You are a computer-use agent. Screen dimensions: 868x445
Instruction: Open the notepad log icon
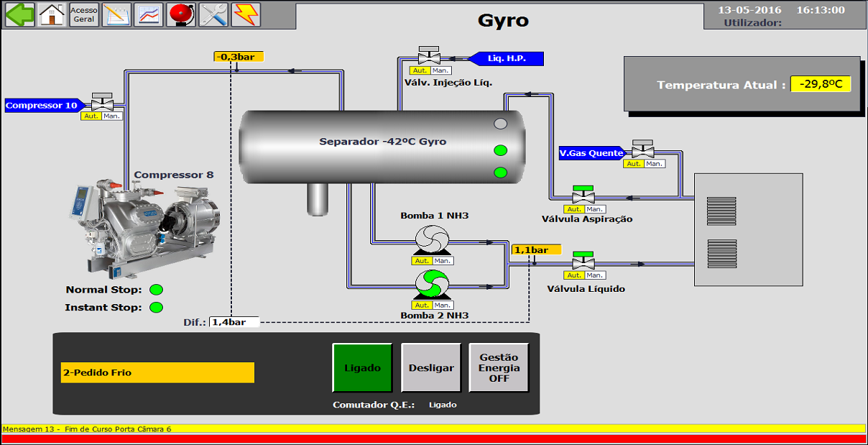click(x=116, y=14)
